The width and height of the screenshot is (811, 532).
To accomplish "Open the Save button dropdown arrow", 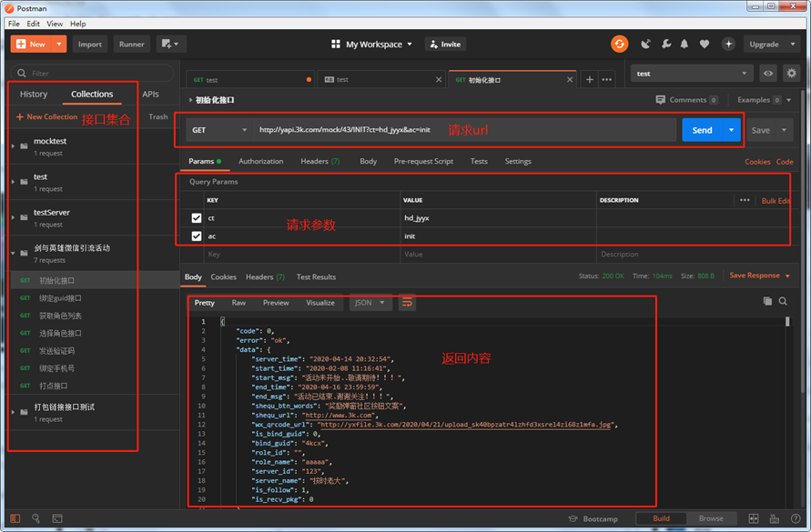I will (x=784, y=130).
